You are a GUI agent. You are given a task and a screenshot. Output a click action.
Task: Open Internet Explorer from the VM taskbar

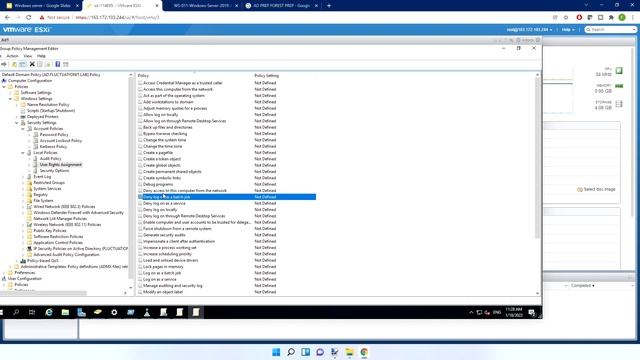(x=49, y=312)
